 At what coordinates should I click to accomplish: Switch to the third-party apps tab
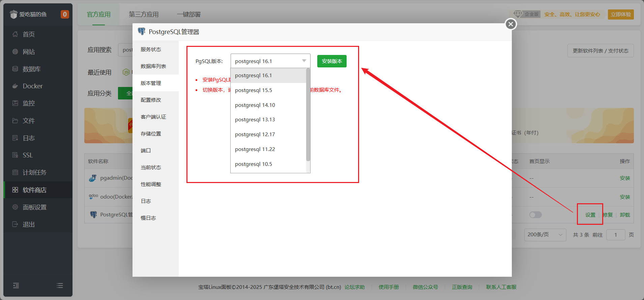(x=144, y=14)
